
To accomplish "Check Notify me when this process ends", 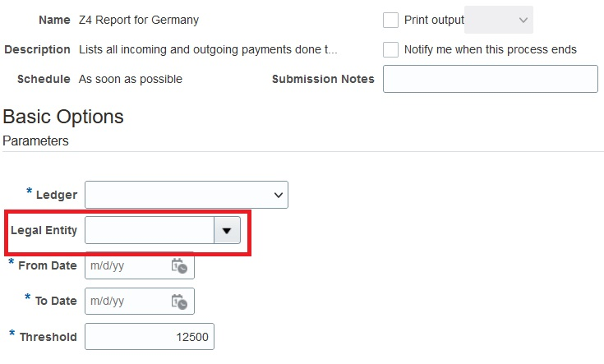I will click(x=391, y=49).
